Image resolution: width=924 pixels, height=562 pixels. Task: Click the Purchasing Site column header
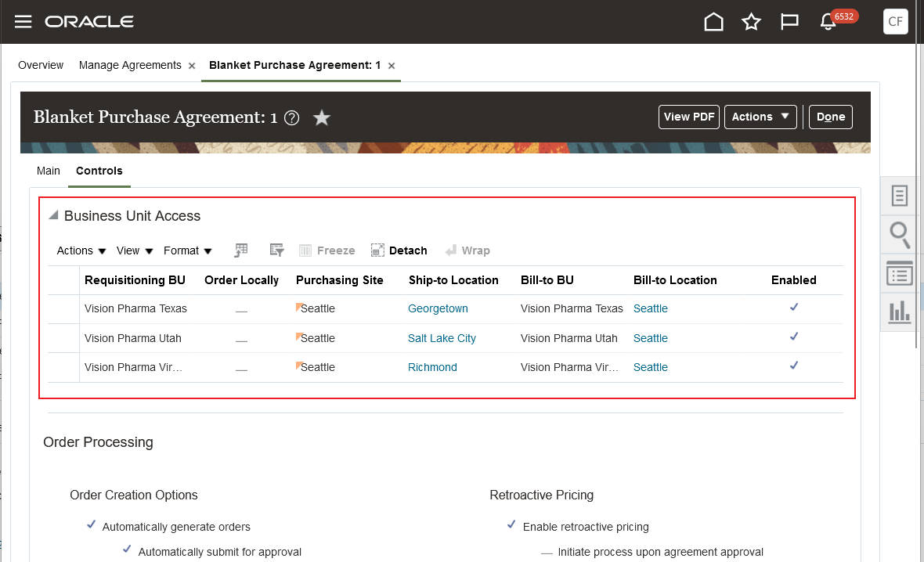339,280
